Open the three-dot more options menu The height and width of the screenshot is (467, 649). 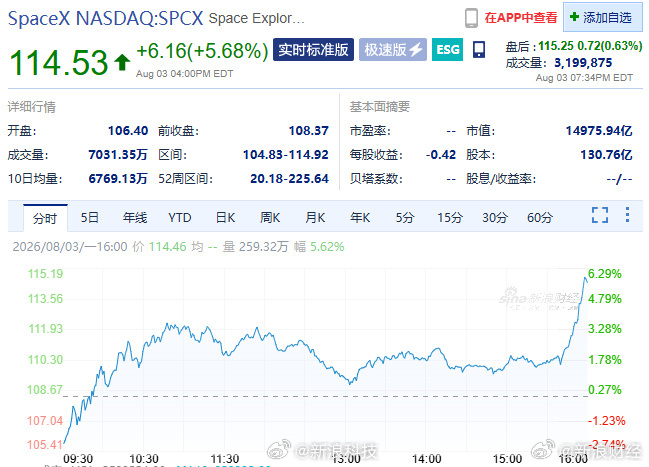627,214
